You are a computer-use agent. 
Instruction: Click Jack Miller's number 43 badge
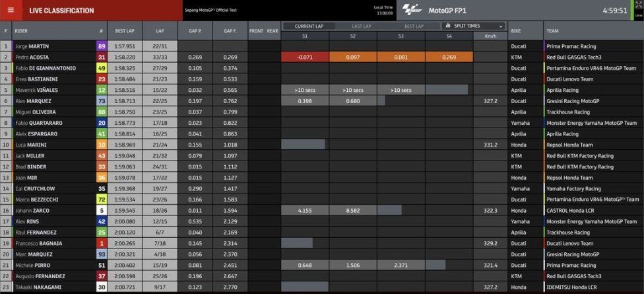pos(102,156)
